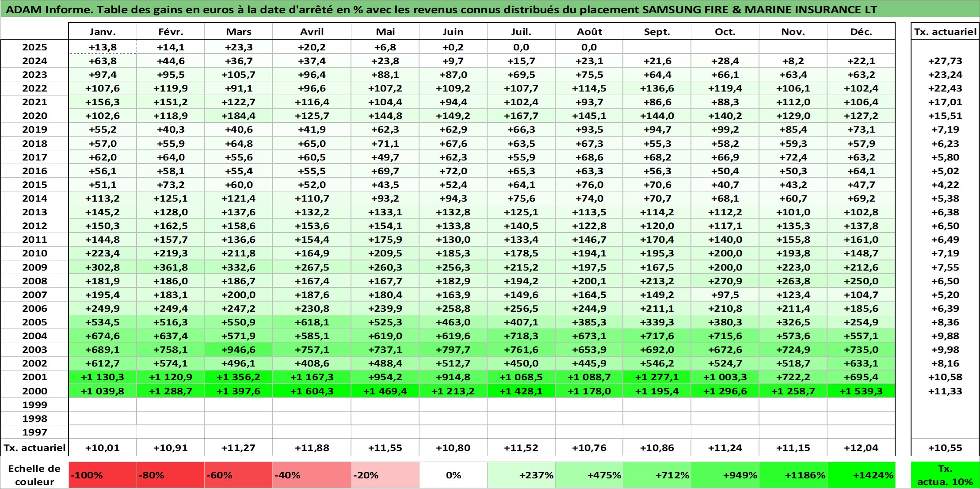Click cell '+223,4' in row 2010
This screenshot has width=980, height=489.
[x=103, y=253]
